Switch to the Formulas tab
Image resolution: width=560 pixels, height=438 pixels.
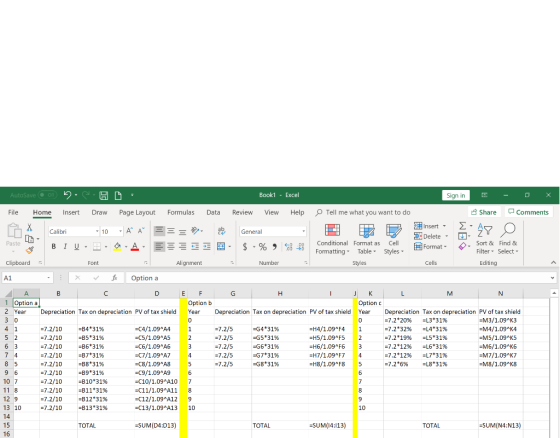[181, 212]
